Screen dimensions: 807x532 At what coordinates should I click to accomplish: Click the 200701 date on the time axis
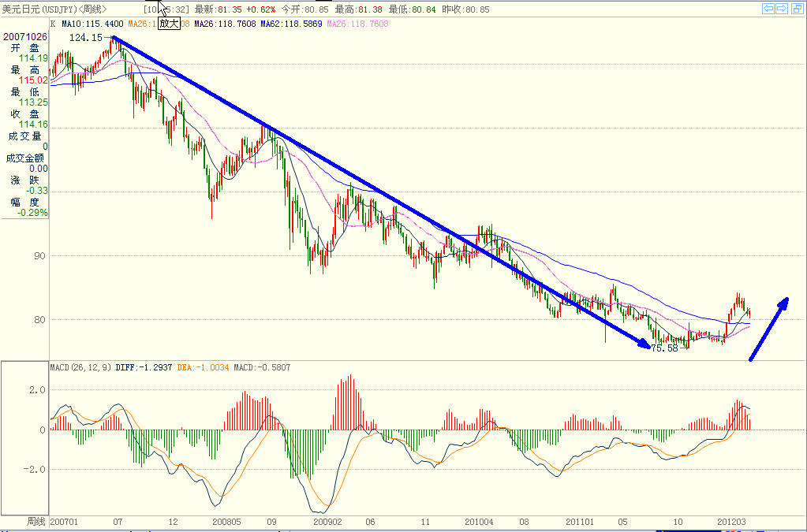point(65,523)
